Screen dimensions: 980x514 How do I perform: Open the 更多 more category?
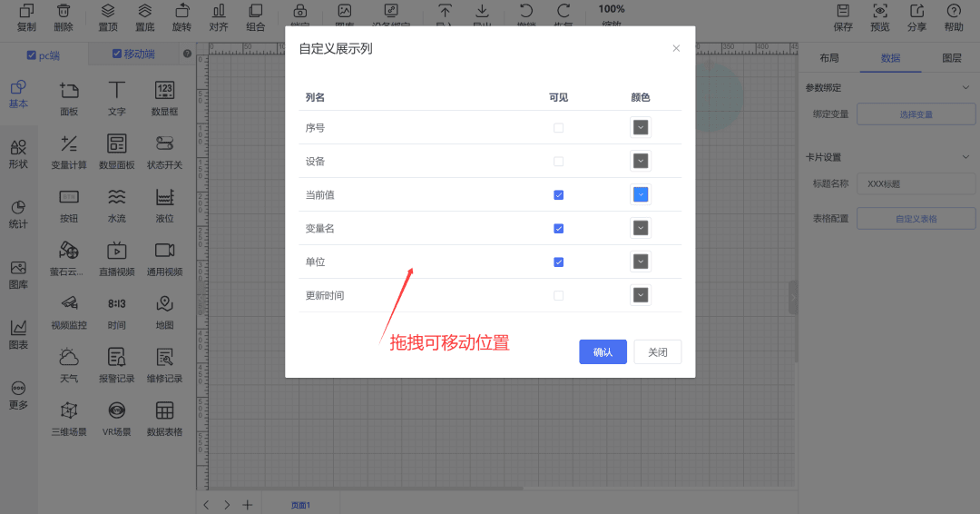pos(18,395)
